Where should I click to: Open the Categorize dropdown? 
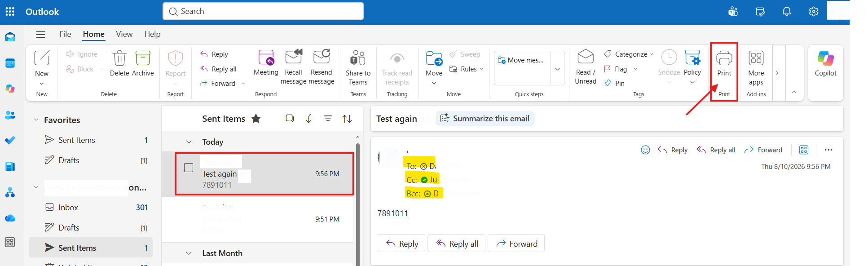pos(629,54)
